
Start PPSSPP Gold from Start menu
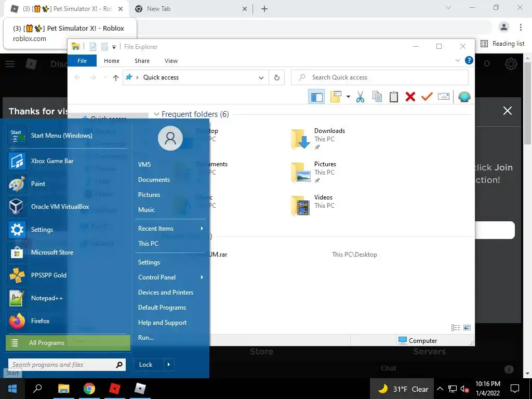67,275
